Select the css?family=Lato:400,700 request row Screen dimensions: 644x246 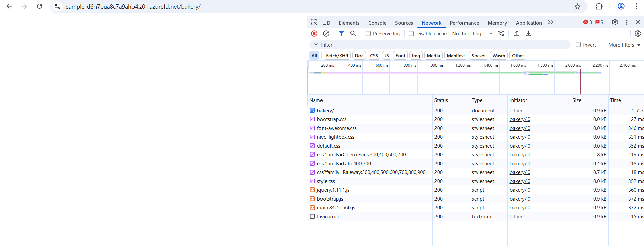(476, 164)
